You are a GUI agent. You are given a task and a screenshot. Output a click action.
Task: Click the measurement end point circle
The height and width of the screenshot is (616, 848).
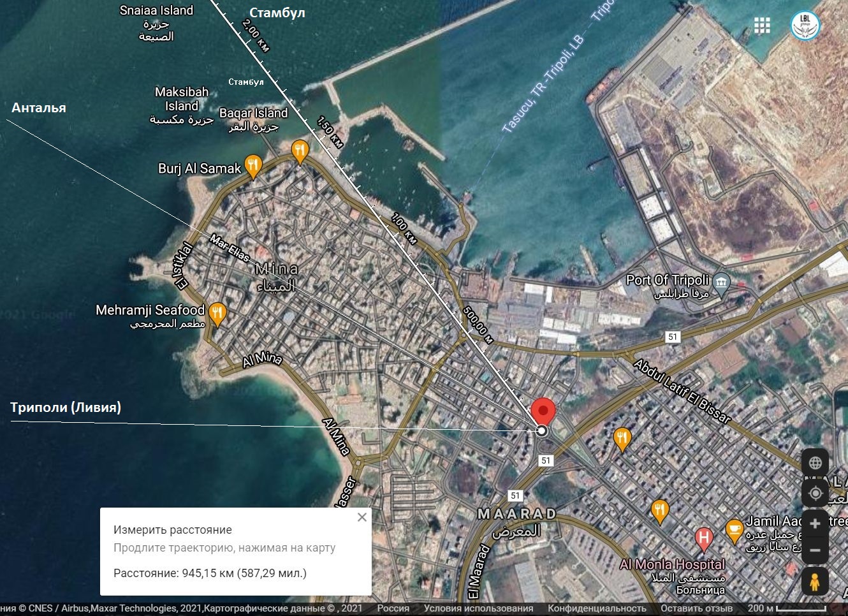point(542,431)
